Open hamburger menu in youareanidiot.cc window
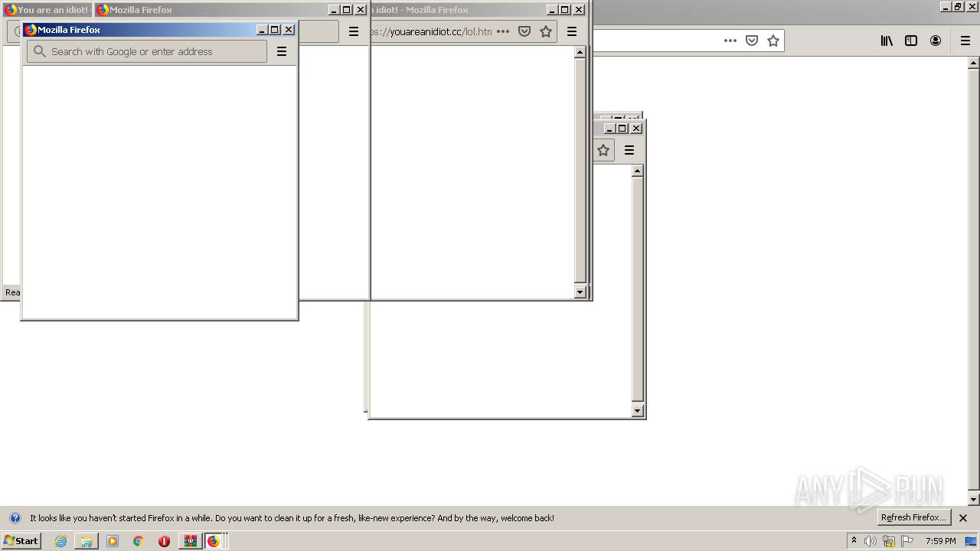The image size is (980, 551). click(x=572, y=31)
